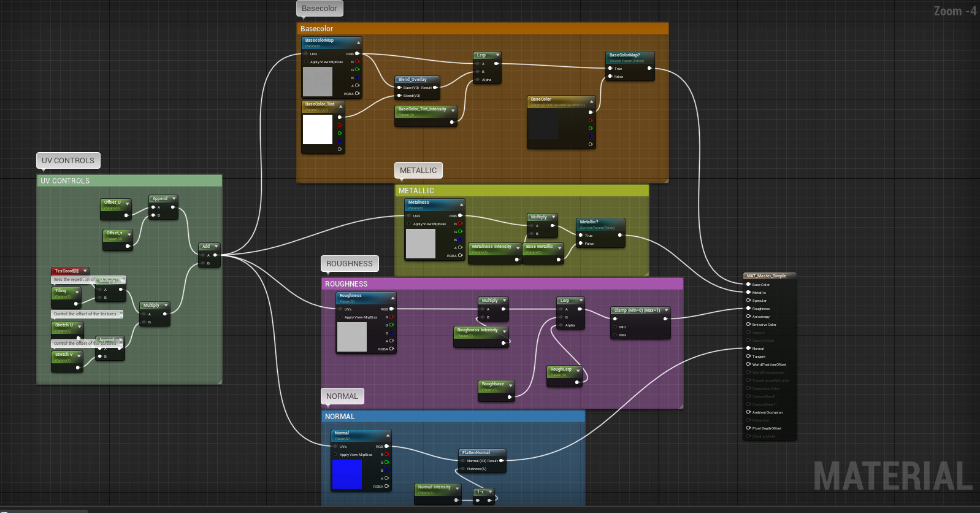980x513 pixels.
Task: Click Anisotropy input pin on MAT_Master_Simple
Action: tap(748, 316)
